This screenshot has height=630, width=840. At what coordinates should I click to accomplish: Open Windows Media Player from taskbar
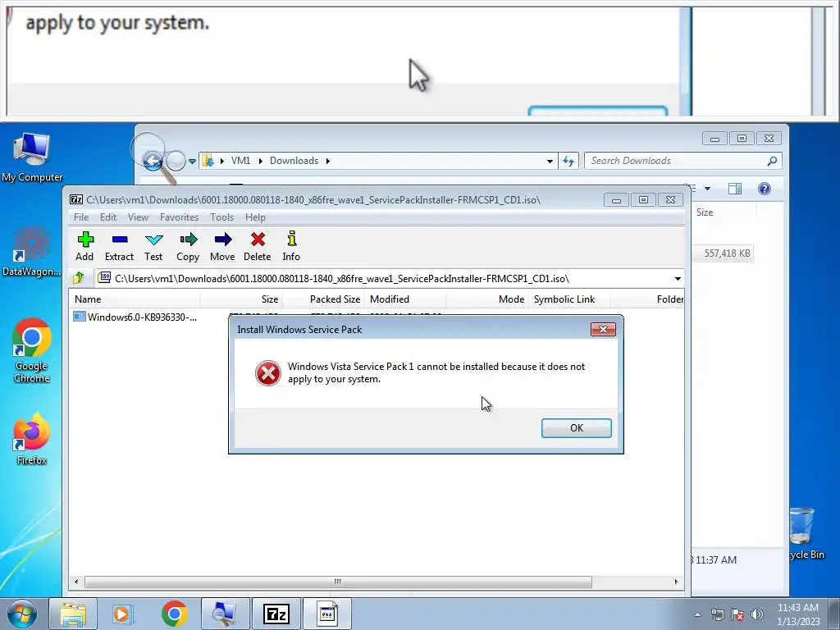click(123, 614)
